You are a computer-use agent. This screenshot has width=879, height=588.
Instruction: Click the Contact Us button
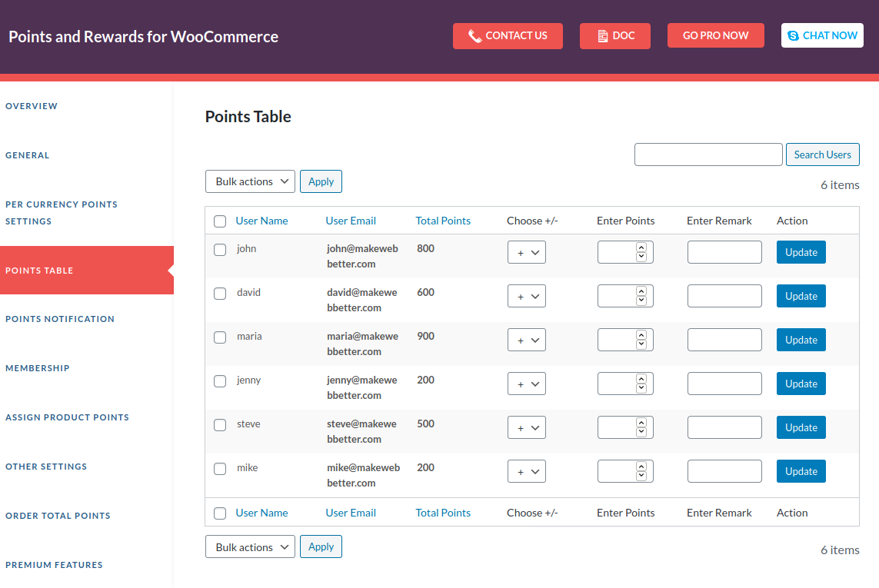pos(508,36)
